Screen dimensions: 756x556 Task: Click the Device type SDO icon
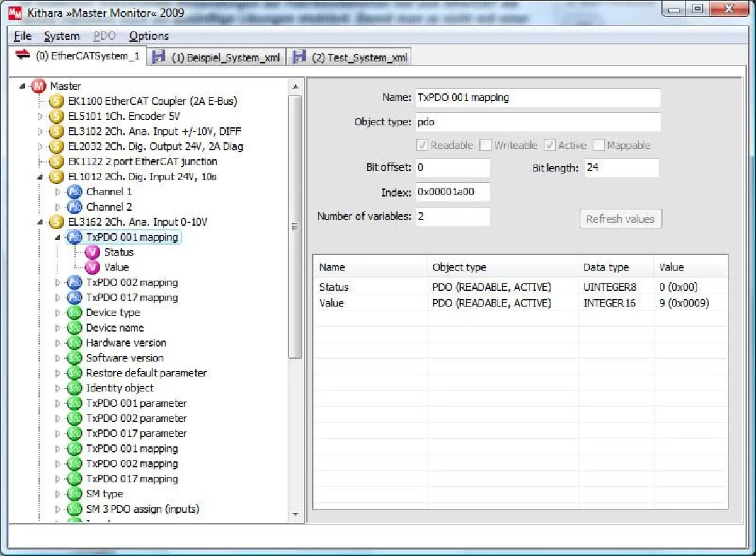tap(74, 313)
